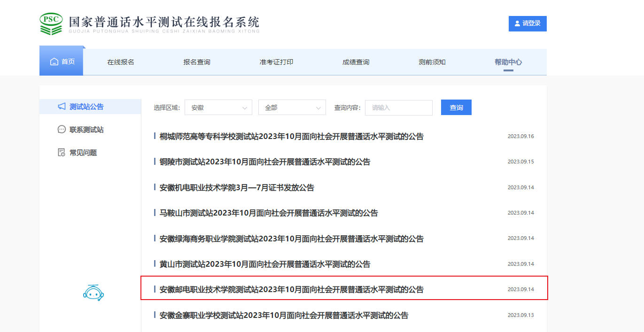
Task: Click the chat bubble icon beside 联系测试站
Action: point(62,130)
